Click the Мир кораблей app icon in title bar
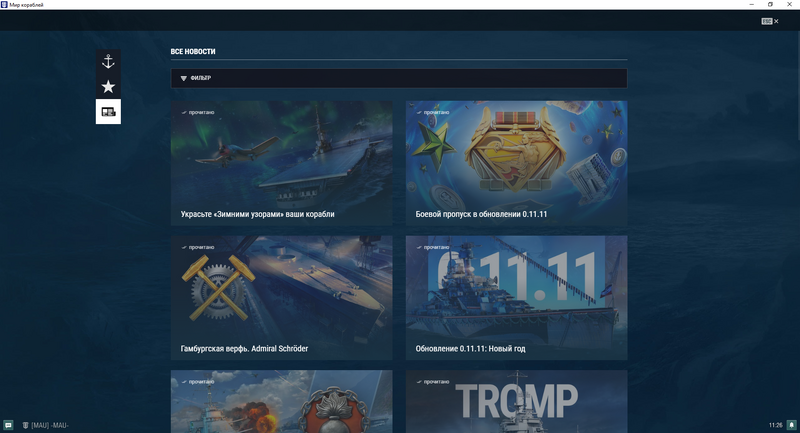Viewport: 800px width, 433px height. pyautogui.click(x=4, y=5)
